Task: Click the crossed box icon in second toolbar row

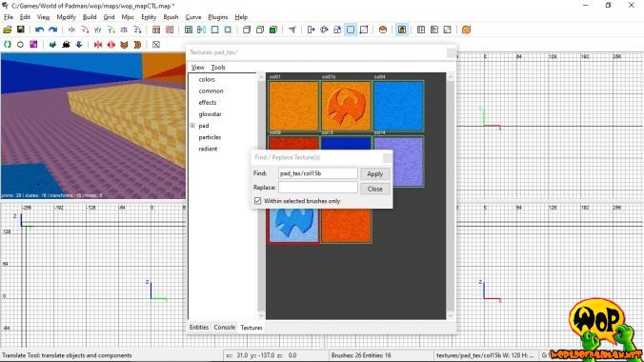Action: tap(156, 45)
